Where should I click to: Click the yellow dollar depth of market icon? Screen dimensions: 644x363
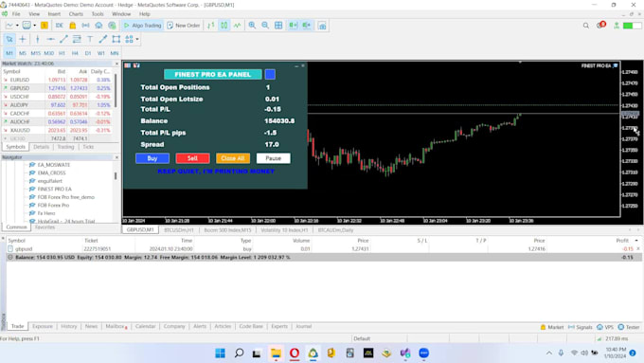pyautogui.click(x=45, y=26)
